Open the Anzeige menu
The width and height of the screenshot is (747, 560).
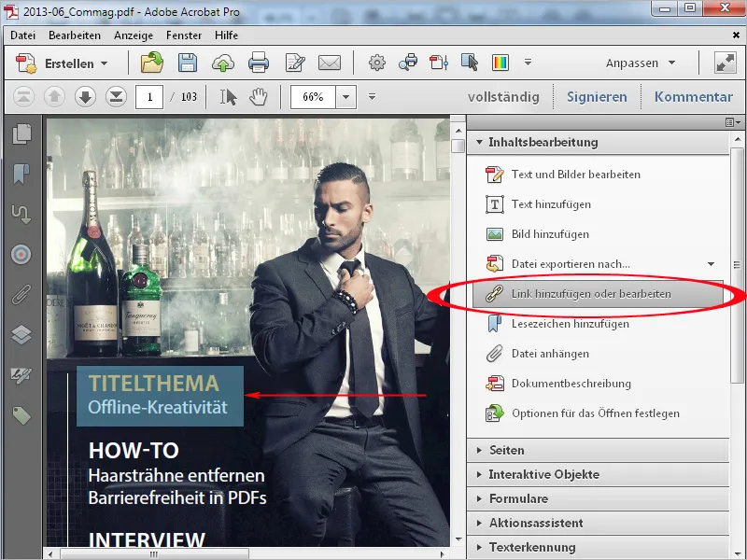[x=134, y=35]
